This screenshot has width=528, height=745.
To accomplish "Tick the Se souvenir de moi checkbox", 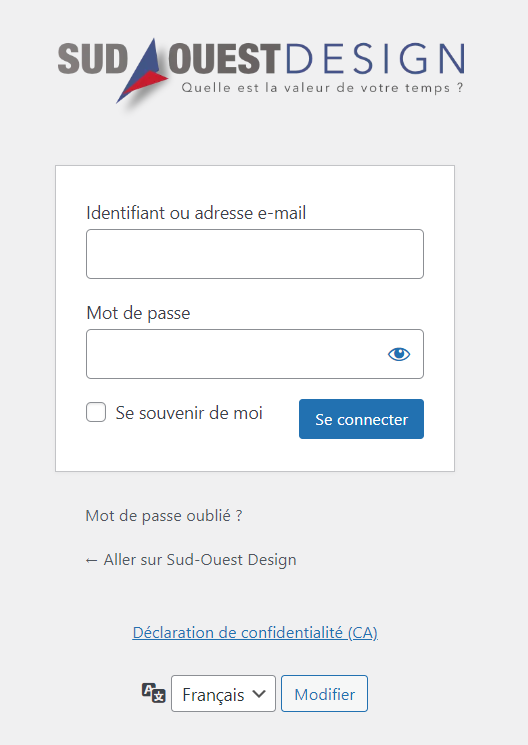I will pos(96,412).
